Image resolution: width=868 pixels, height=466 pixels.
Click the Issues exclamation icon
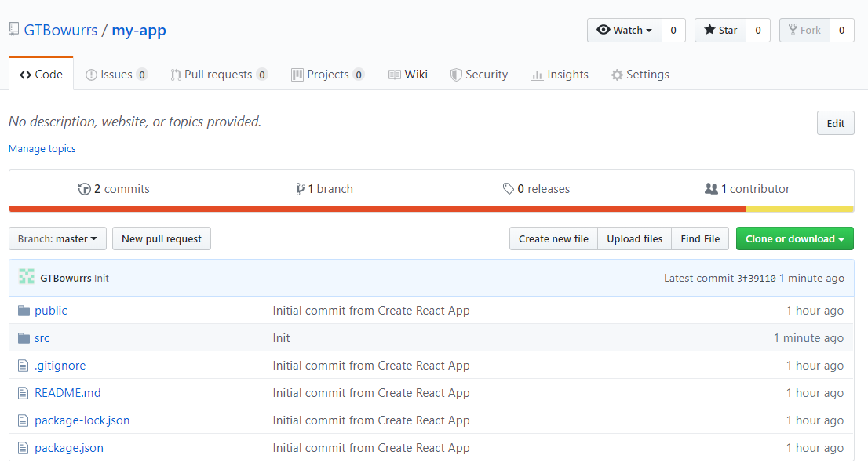(x=91, y=75)
